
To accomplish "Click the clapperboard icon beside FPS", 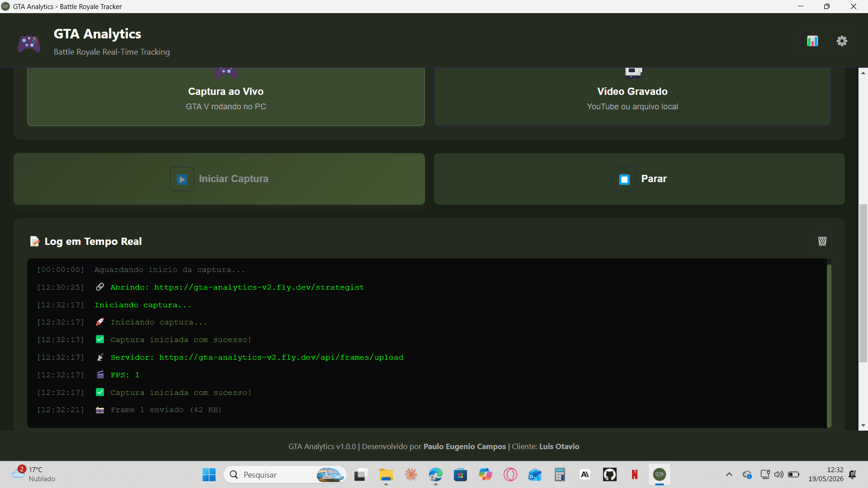I will coord(100,375).
